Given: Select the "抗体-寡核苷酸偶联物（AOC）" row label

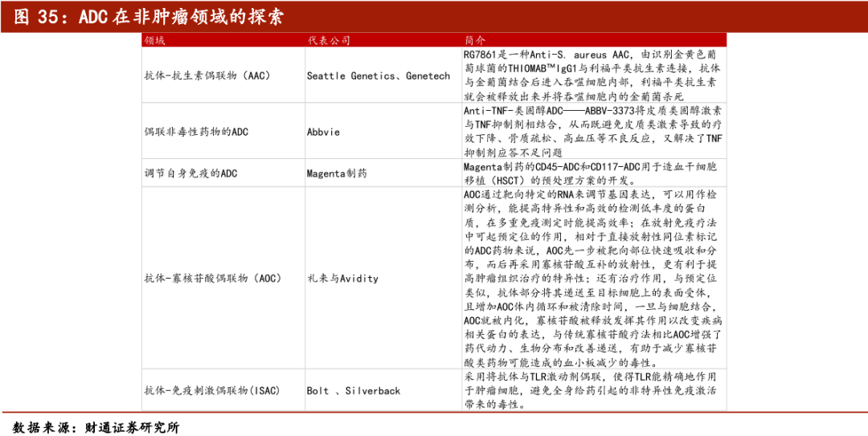Looking at the screenshot, I should (212, 279).
